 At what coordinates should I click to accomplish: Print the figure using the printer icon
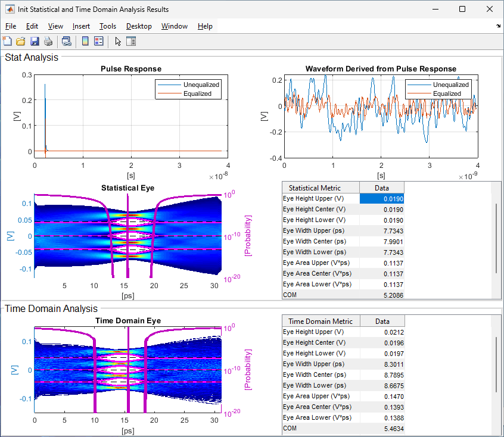48,41
